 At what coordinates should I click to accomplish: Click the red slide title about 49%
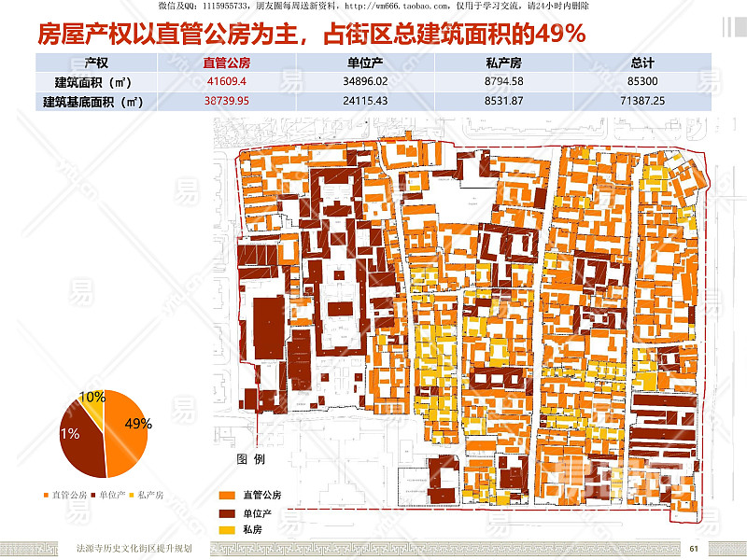point(311,35)
